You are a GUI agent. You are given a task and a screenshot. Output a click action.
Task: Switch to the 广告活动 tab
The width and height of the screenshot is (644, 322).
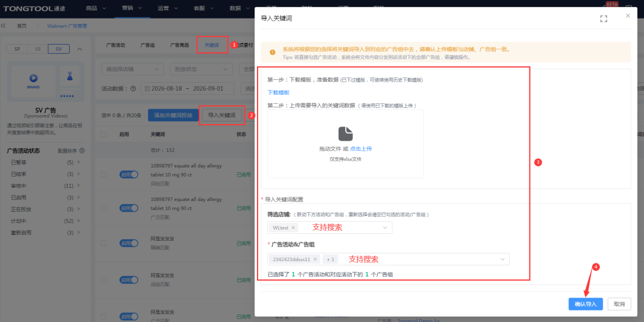116,45
